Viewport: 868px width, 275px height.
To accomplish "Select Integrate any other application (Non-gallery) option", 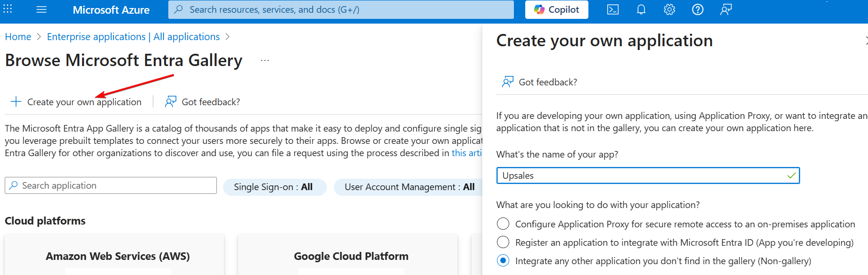I will coord(503,260).
